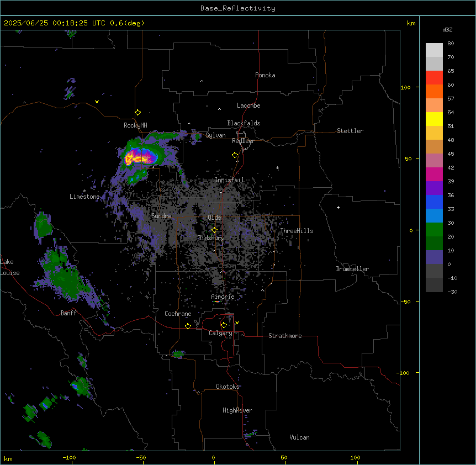Click the yellow marker below Cochrane
476x465 pixels.
[188, 326]
